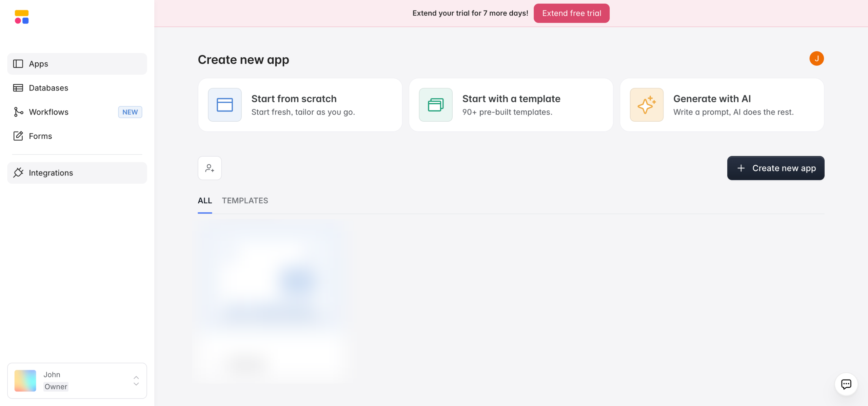Click the Start from scratch window icon

pos(224,105)
